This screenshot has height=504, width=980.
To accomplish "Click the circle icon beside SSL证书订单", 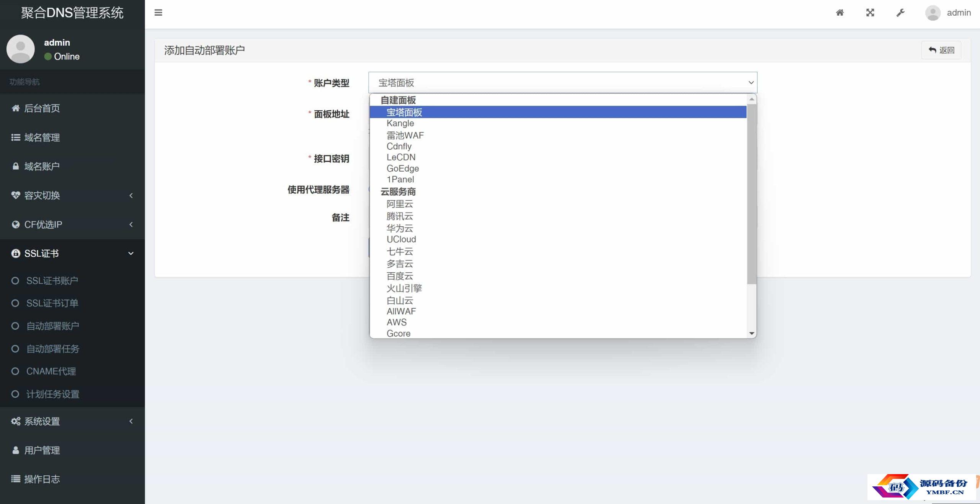I will [15, 303].
